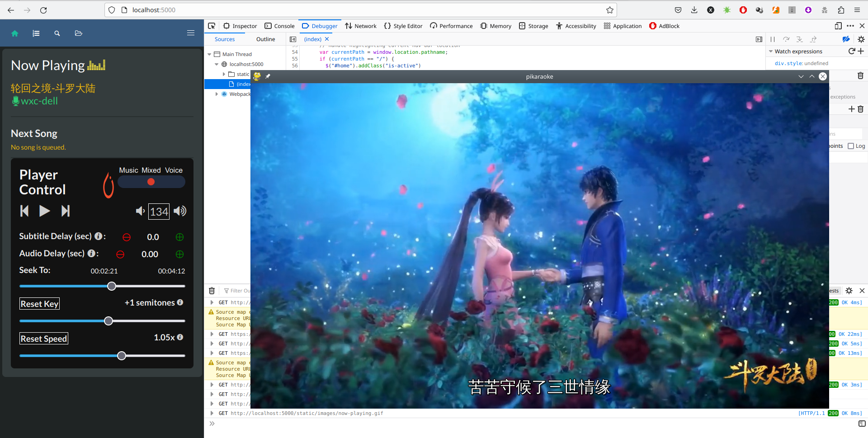
Task: Switch to the Network tab
Action: tap(360, 26)
